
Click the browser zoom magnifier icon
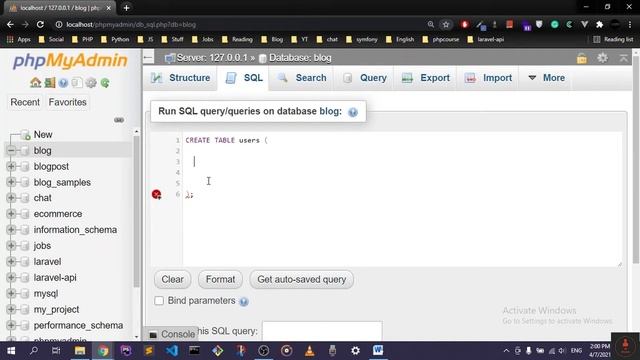431,24
